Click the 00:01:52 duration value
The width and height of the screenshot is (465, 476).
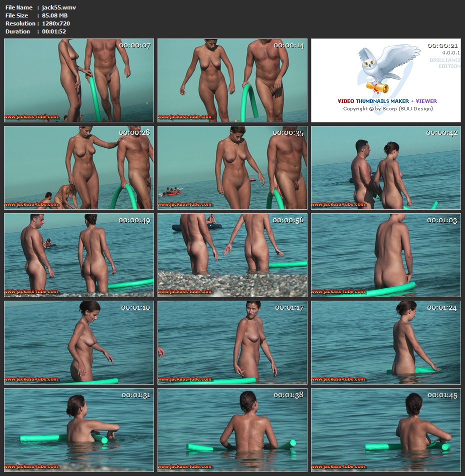pyautogui.click(x=54, y=31)
